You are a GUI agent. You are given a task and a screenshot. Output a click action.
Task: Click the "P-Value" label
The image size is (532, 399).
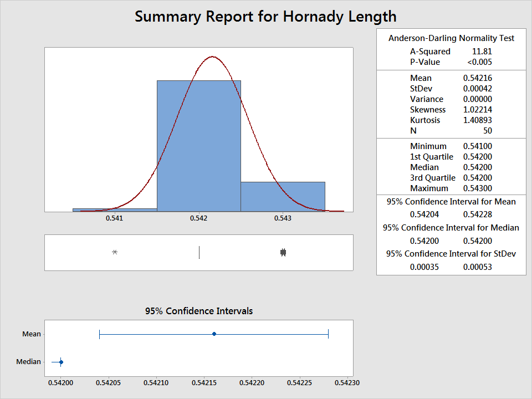pyautogui.click(x=425, y=62)
